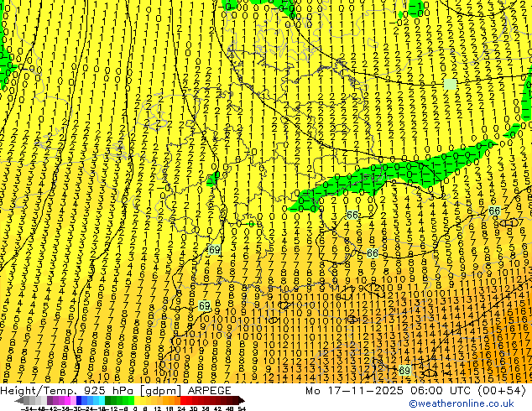Select the bright red swatch at legend value 24
This screenshot has width=532, height=411.
coord(183,400)
